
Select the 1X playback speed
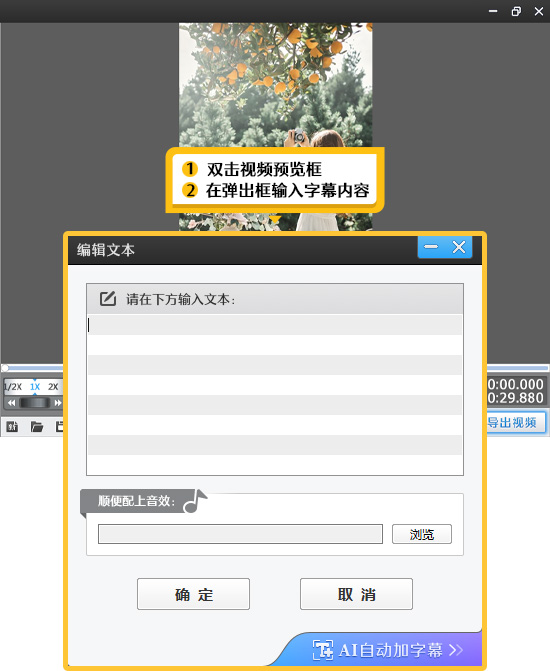tap(35, 387)
